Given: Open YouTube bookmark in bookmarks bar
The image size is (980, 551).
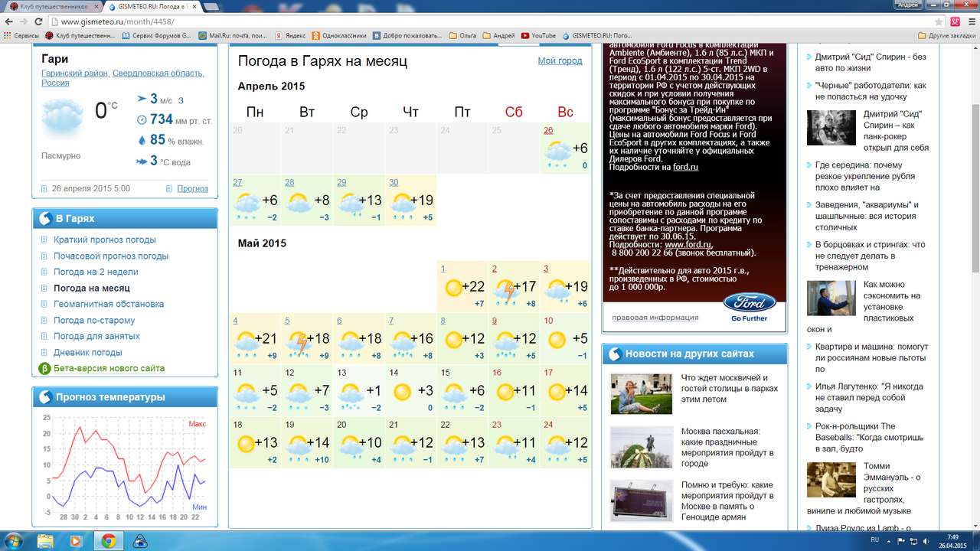Looking at the screenshot, I should pyautogui.click(x=538, y=35).
